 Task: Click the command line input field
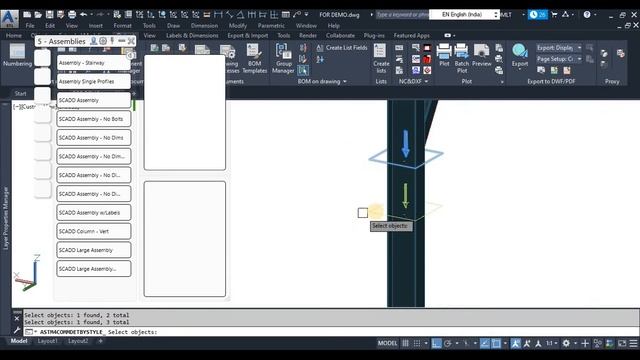(x=331, y=332)
